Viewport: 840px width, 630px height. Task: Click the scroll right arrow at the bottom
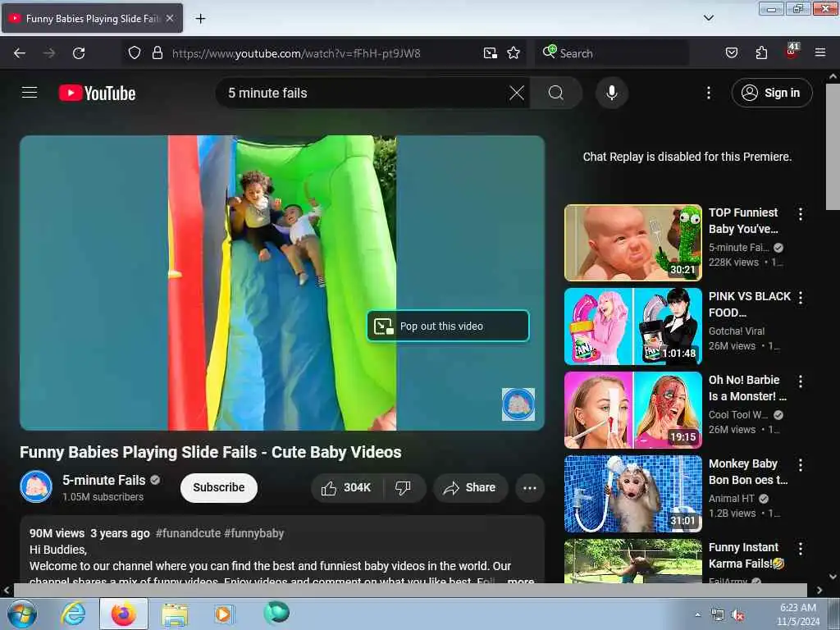[819, 590]
